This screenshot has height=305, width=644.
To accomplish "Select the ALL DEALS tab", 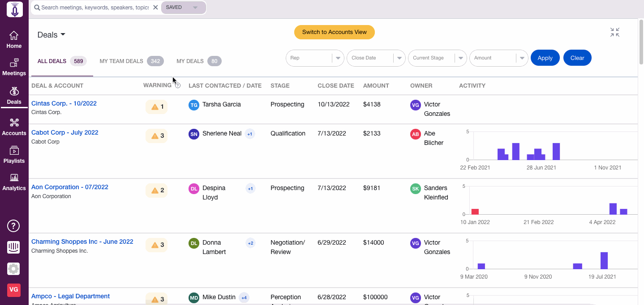I will (x=62, y=61).
